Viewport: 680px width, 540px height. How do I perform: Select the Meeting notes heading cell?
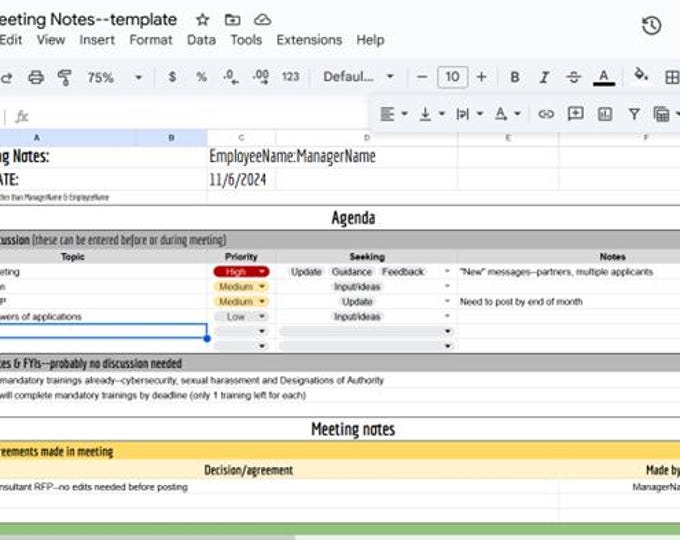[x=353, y=429]
